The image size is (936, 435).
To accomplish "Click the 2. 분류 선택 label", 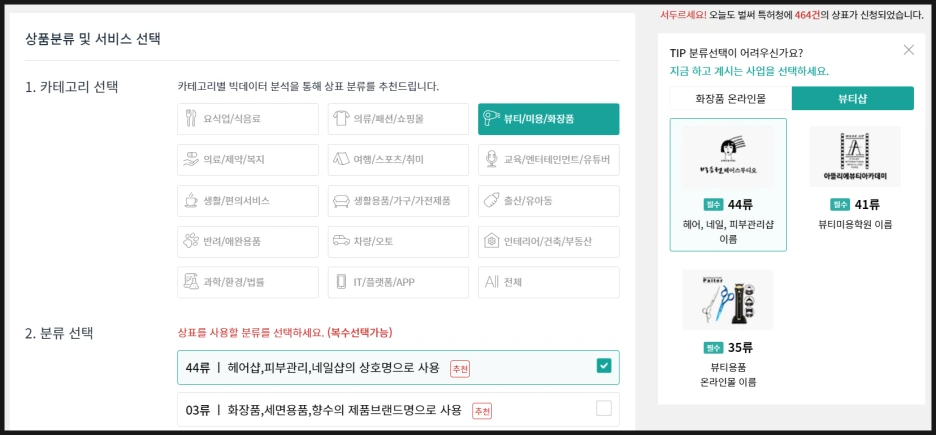I will pos(59,333).
